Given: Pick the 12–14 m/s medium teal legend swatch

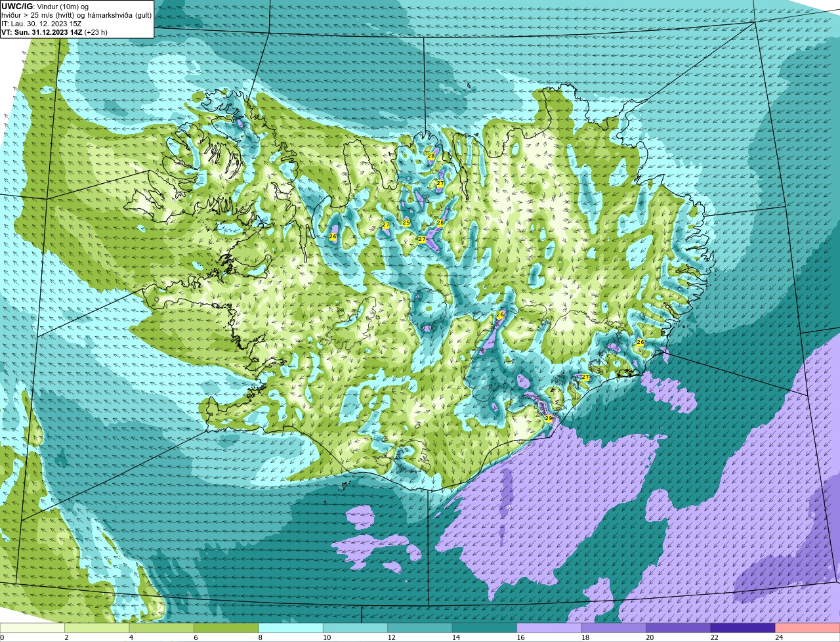Looking at the screenshot, I should [x=420, y=628].
